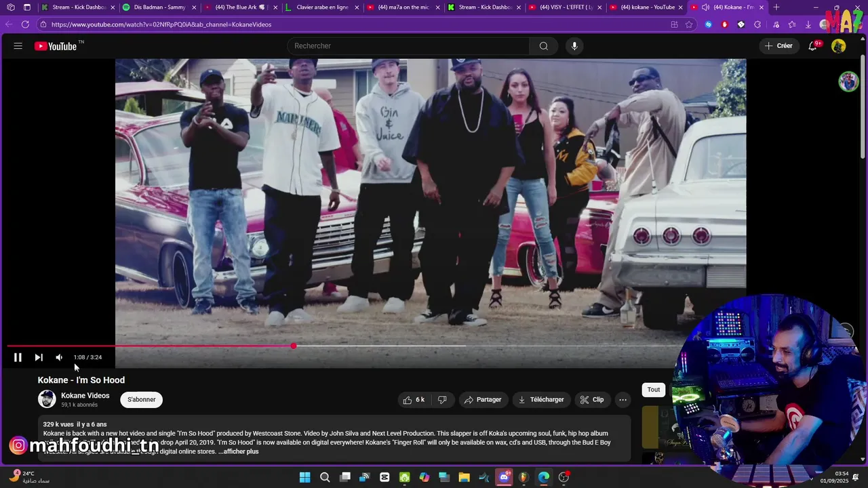The width and height of the screenshot is (868, 488).
Task: Click the Partager share button
Action: pyautogui.click(x=483, y=400)
